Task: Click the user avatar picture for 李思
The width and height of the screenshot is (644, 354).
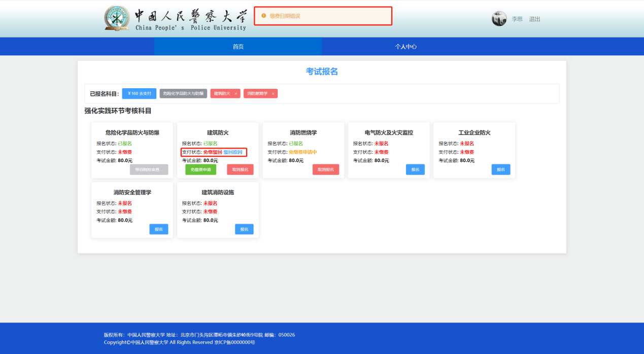Action: (499, 19)
